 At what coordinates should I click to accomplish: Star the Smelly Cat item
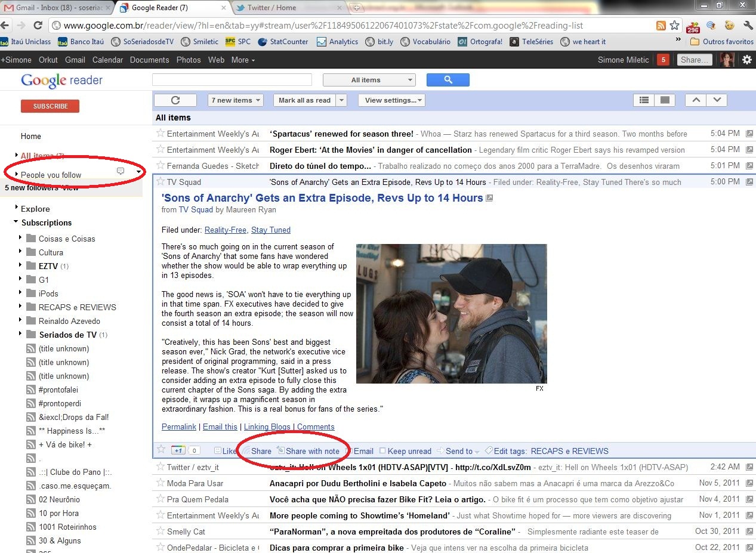[x=160, y=531]
